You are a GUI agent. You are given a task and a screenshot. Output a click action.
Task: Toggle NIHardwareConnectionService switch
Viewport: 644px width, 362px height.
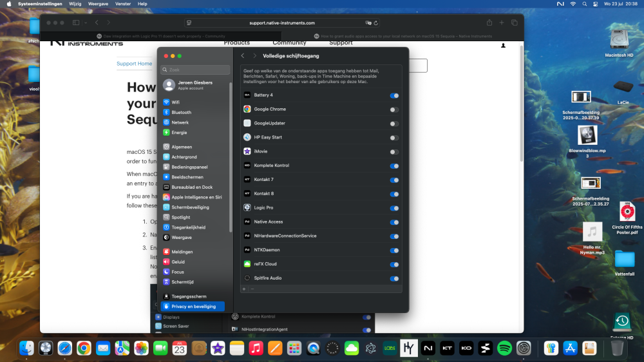394,236
